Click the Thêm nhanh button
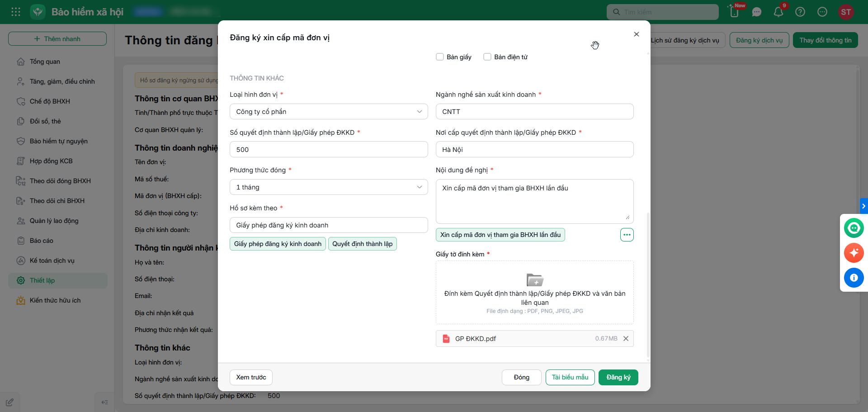Viewport: 868px width, 412px height. point(57,39)
